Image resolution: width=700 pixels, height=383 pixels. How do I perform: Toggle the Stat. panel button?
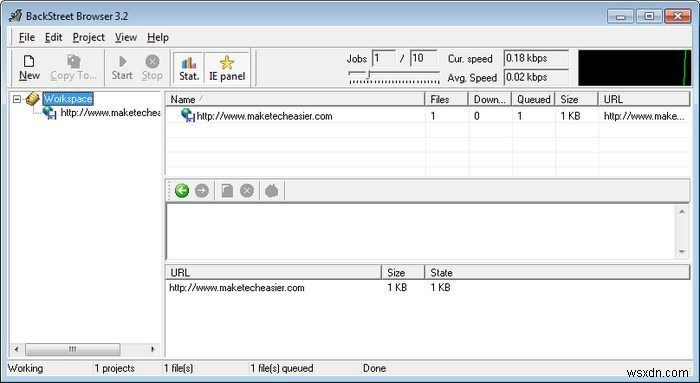point(189,68)
